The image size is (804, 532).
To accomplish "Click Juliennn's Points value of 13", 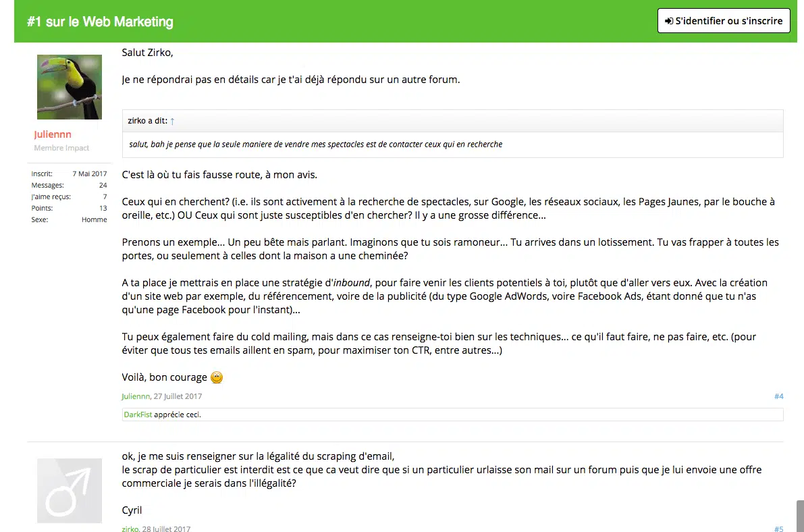I will point(103,208).
